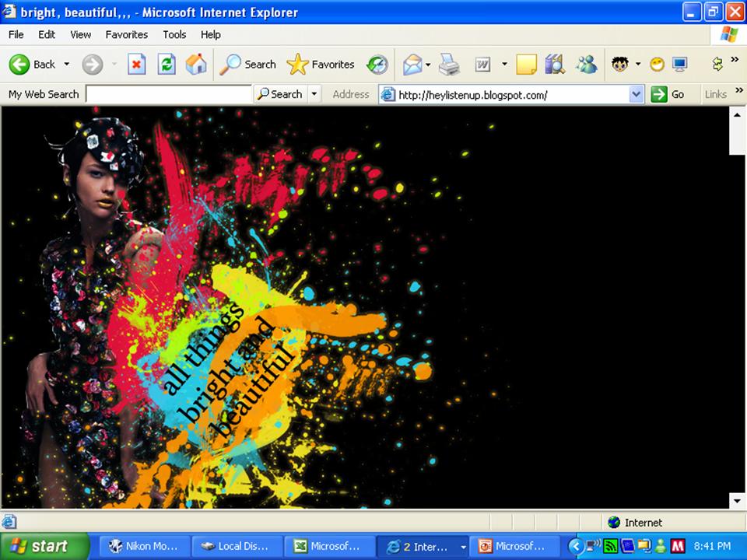Image resolution: width=747 pixels, height=560 pixels.
Task: Open the Search pane magnifier button
Action: [x=247, y=65]
